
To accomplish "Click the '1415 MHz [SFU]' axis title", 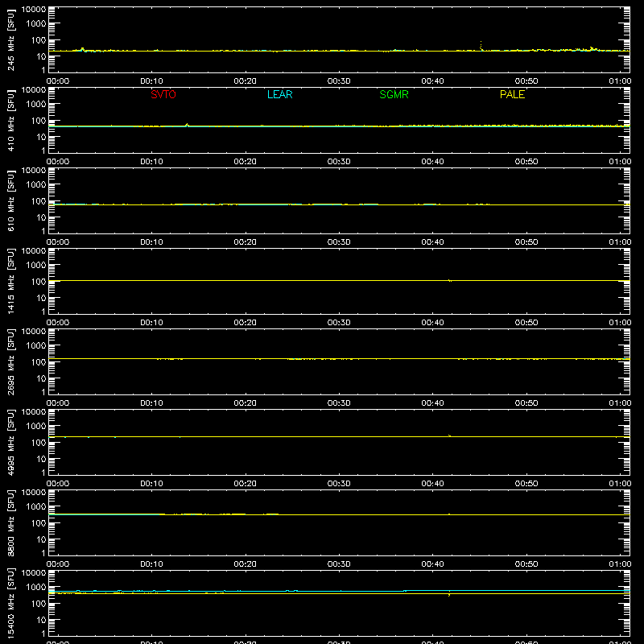I will point(11,281).
